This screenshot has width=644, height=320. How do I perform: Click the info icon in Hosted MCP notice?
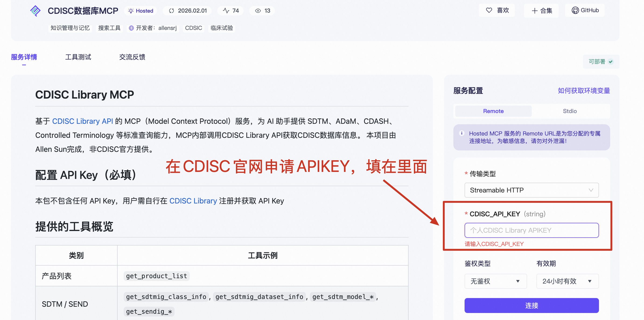462,133
